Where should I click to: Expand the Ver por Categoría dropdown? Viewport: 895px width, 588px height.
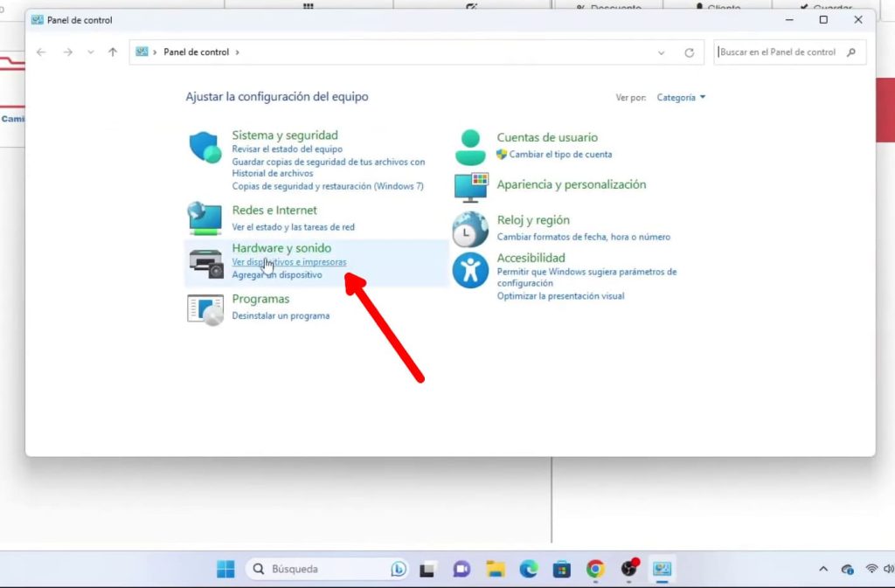[x=681, y=98]
